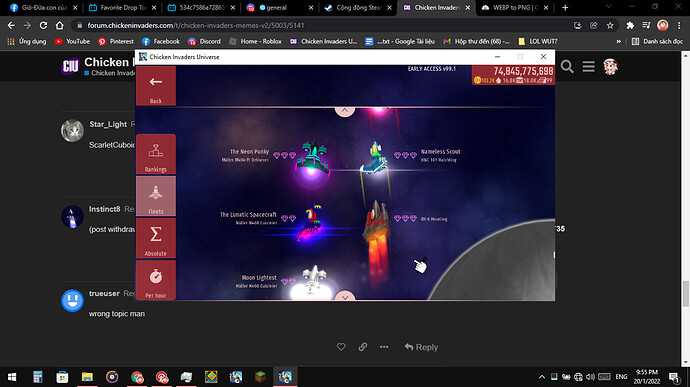Show hidden bookmarks overflow chevron
Image resolution: width=690 pixels, height=387 pixels.
618,41
